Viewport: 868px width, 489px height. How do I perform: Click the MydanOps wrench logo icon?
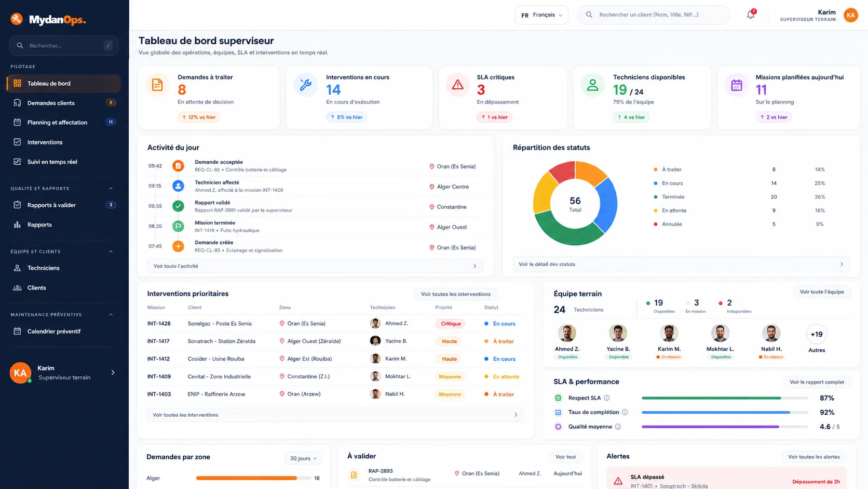pyautogui.click(x=17, y=19)
